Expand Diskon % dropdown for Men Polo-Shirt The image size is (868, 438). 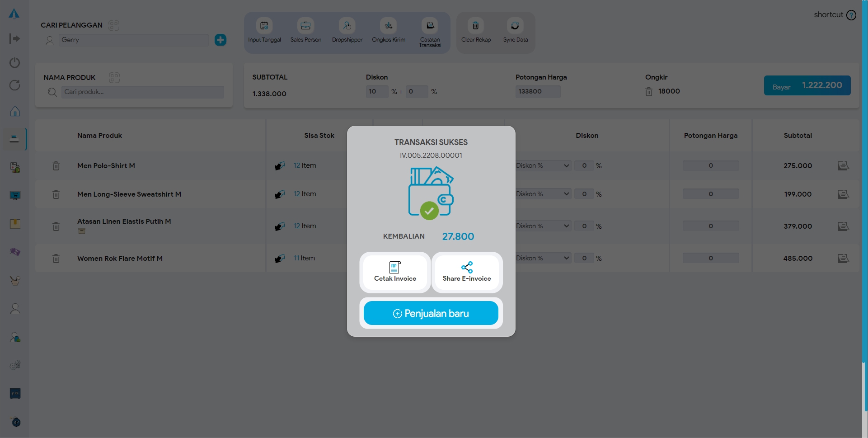click(543, 166)
